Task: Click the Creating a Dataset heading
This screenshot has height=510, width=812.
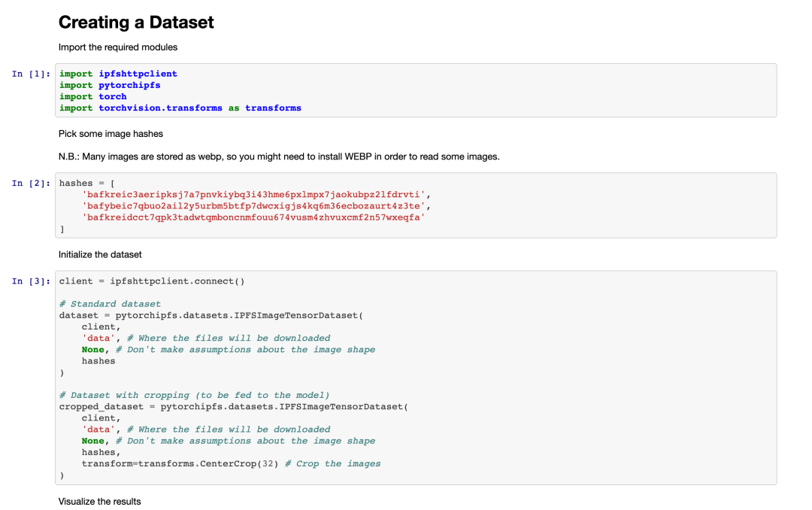Action: point(136,23)
